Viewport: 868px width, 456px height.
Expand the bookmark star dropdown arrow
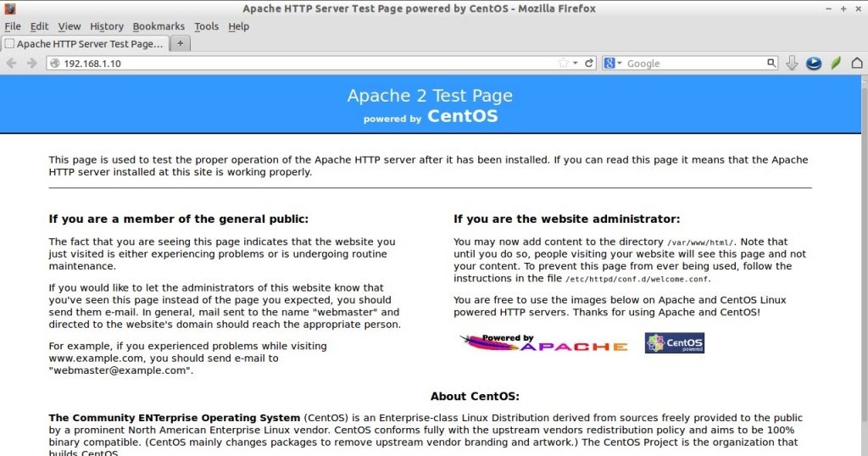tap(576, 63)
